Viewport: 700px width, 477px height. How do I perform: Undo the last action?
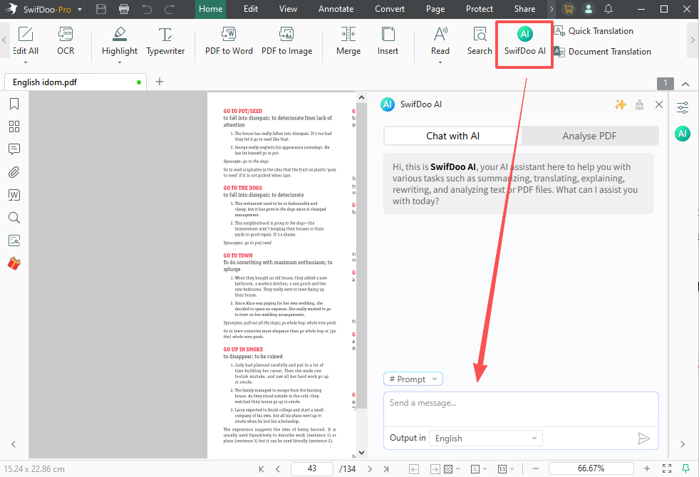pos(147,9)
